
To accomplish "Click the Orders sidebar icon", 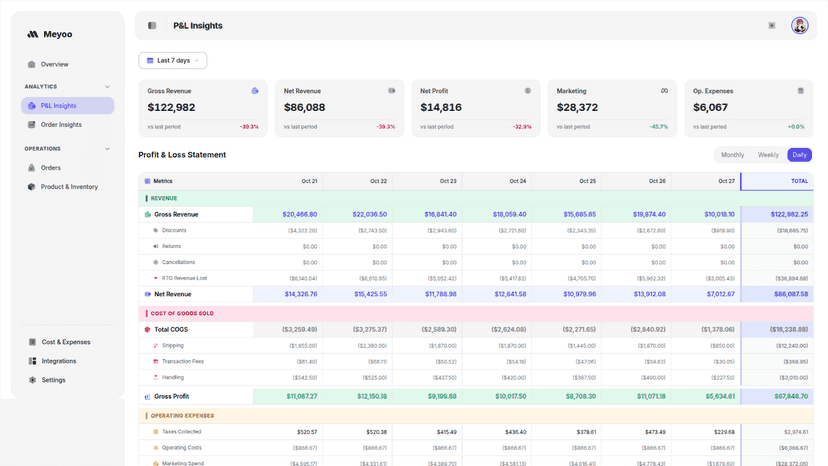I will [x=32, y=168].
